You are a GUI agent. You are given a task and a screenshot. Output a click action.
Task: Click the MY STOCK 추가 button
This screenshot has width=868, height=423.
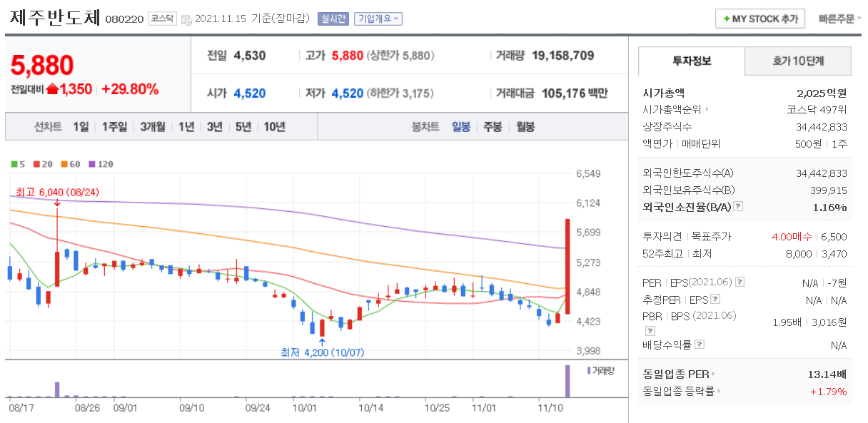(x=760, y=19)
